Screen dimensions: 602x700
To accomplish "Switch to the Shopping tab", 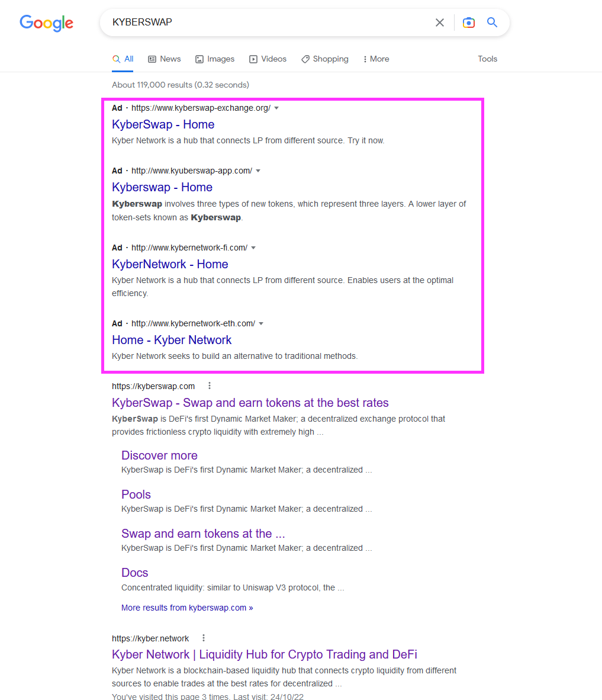I will pos(324,59).
